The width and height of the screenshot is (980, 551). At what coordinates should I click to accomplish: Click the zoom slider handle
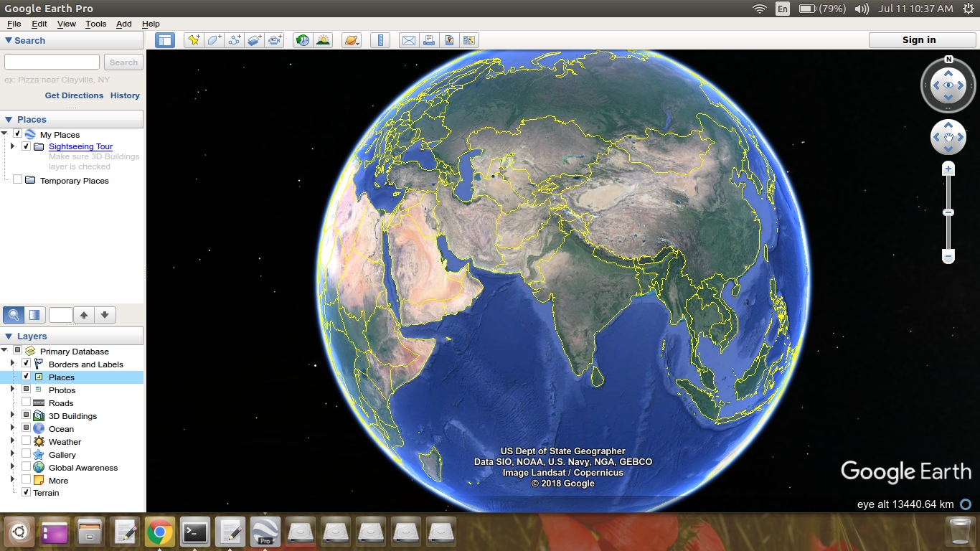coord(948,212)
